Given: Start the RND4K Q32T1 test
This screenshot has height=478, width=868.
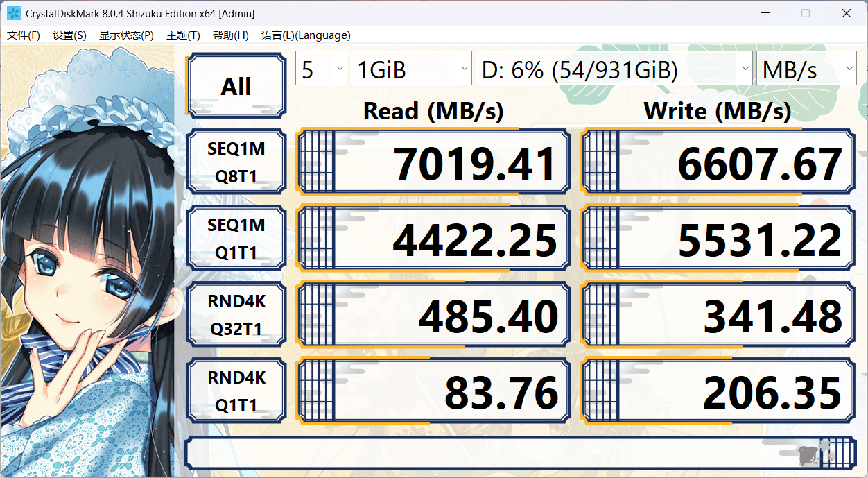Looking at the screenshot, I should (x=236, y=315).
